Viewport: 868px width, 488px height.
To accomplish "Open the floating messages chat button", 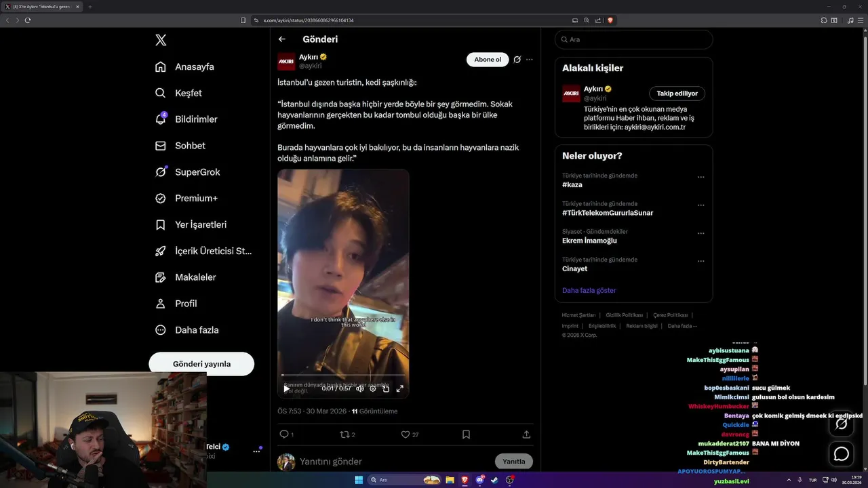I will (842, 453).
